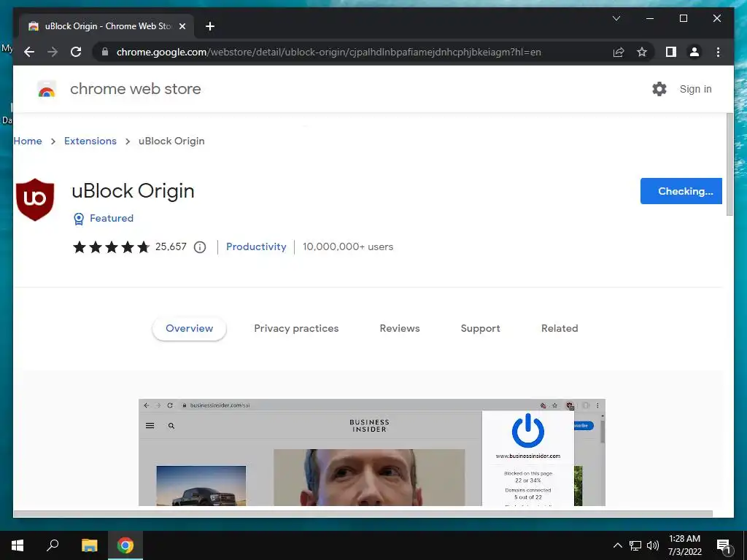Click the taskbar clock showing 1:28 AM

tap(684, 545)
